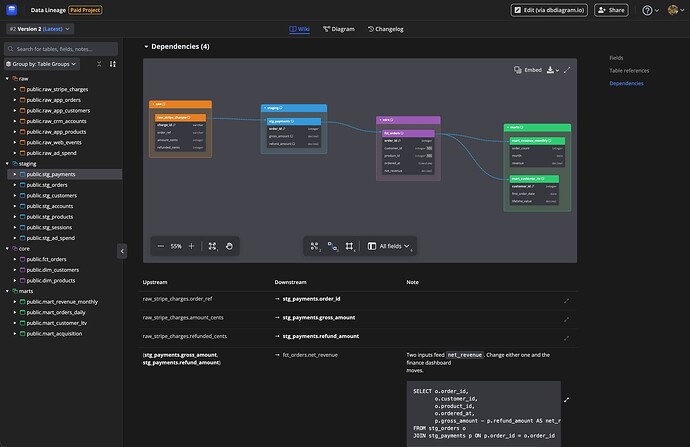Screen dimensions: 690x447
Task: Click fct_orders table header in diagram
Action: (x=408, y=133)
